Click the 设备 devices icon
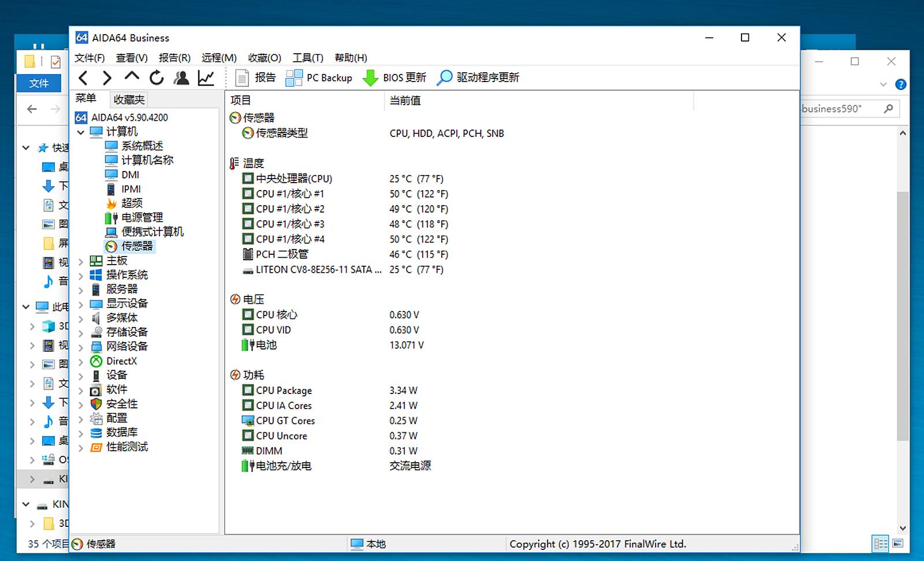Viewport: 924px width, 561px height. (96, 376)
